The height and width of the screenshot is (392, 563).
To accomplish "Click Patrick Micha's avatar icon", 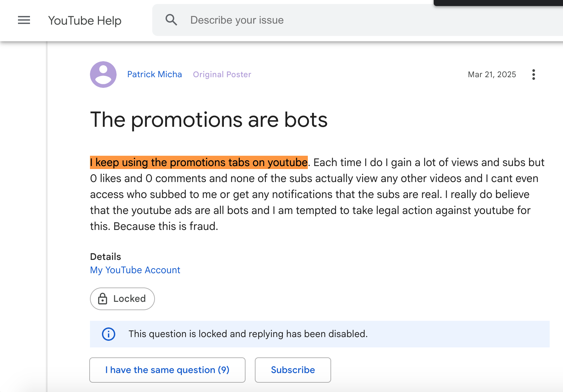I will coord(103,75).
